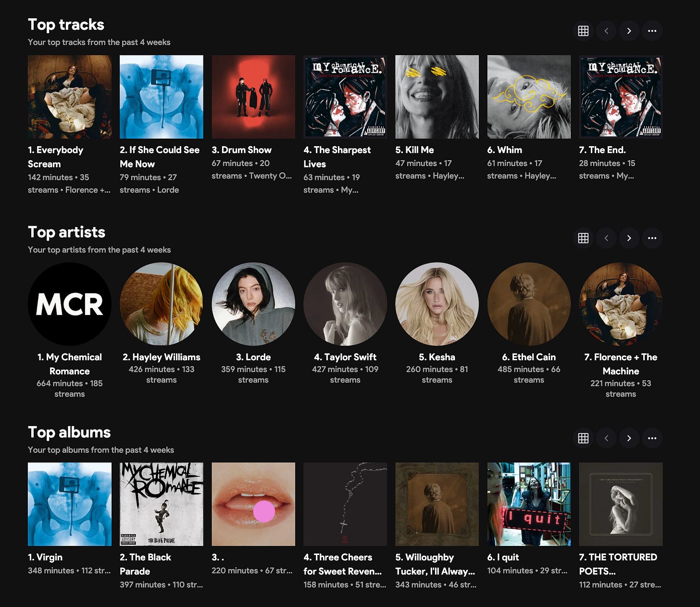Open more options for Top albums

(x=652, y=438)
